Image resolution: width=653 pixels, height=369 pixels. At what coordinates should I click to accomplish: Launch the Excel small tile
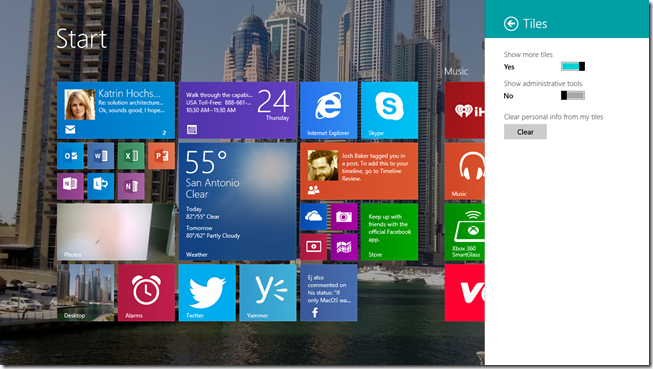click(131, 156)
